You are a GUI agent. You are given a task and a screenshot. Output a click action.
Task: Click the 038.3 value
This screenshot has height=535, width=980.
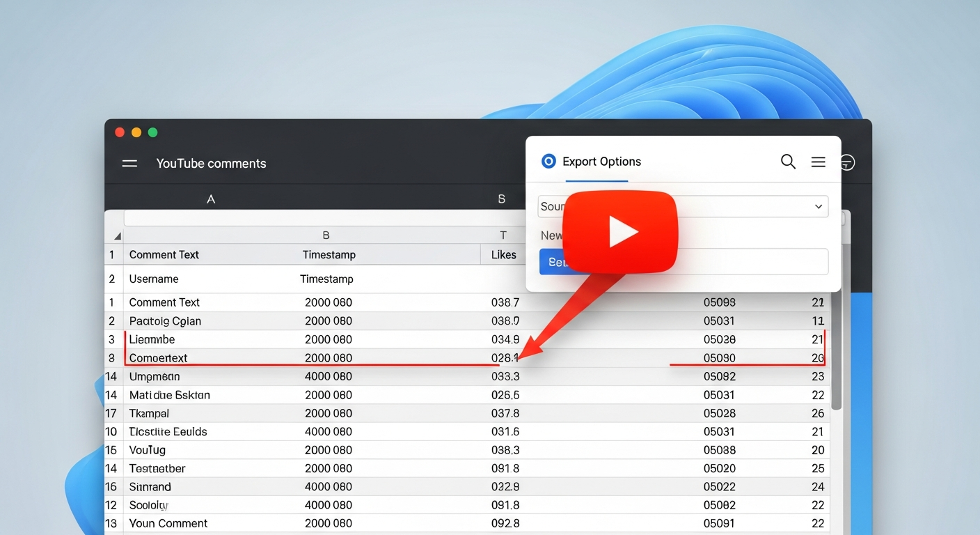[x=505, y=451]
